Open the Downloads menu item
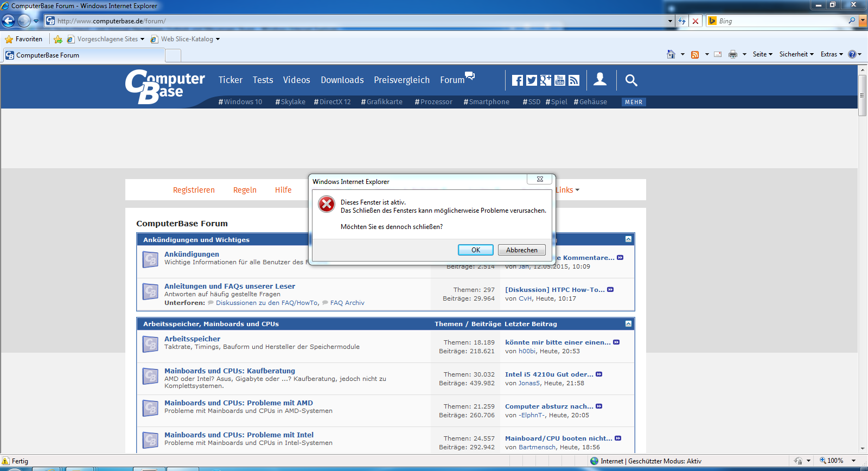 342,80
